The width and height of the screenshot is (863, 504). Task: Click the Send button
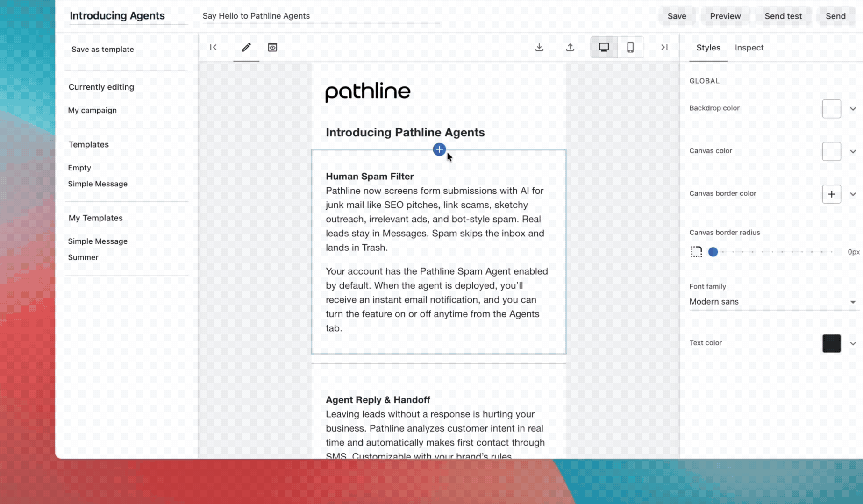[835, 16]
